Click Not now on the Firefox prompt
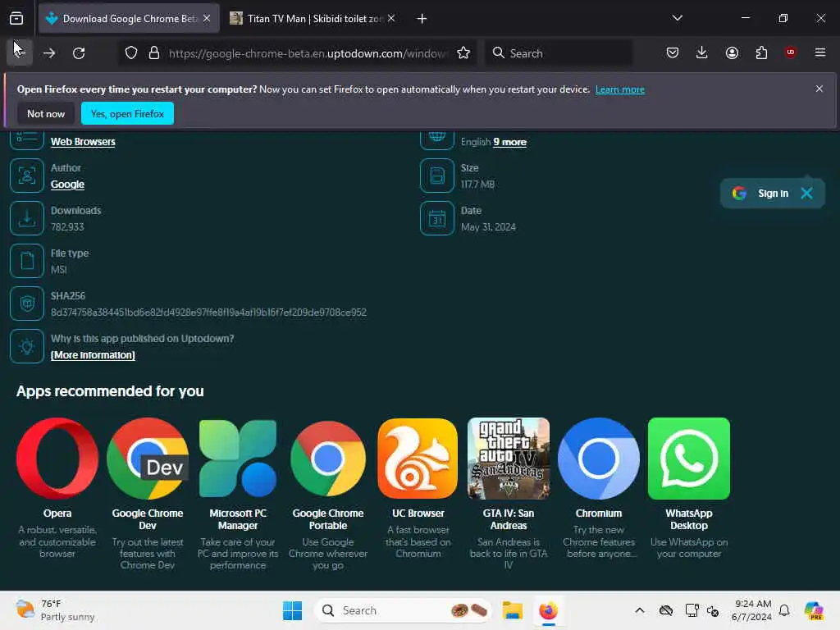Viewport: 840px width, 630px height. [x=46, y=113]
